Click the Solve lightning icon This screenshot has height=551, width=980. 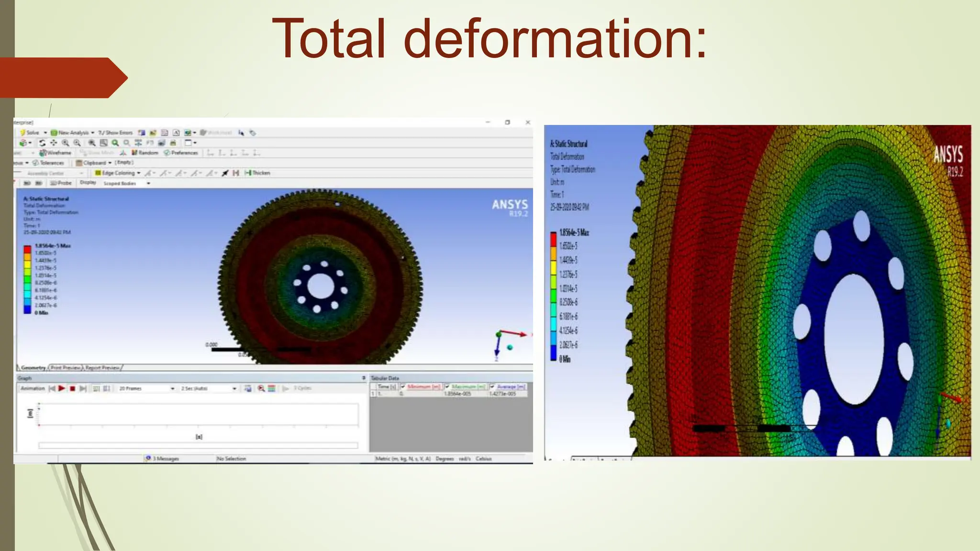[22, 132]
